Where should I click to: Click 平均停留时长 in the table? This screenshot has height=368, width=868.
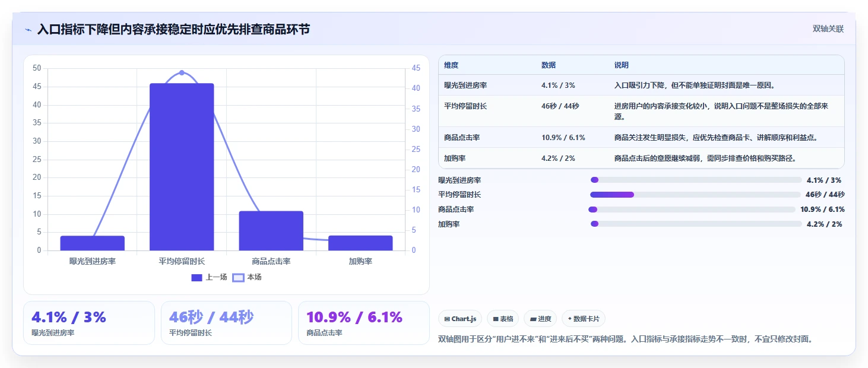point(465,106)
